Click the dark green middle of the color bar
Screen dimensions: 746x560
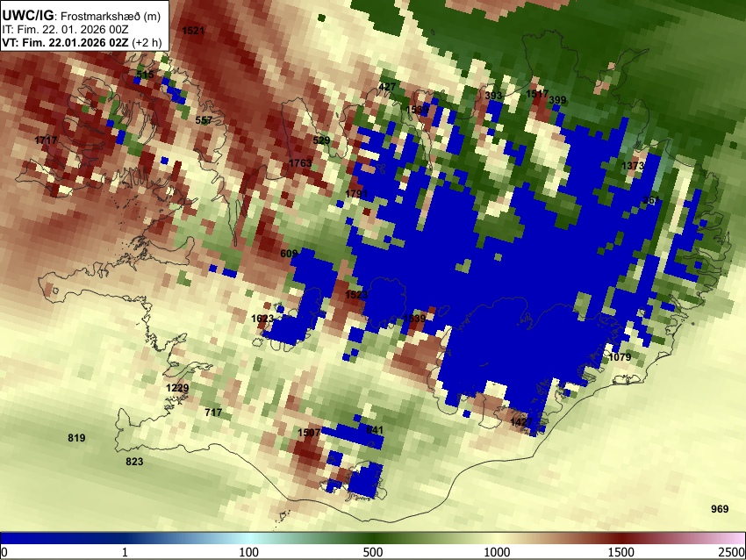373,538
